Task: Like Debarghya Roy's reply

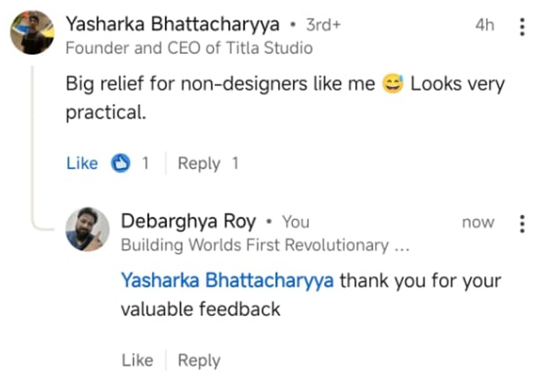Action: click(x=137, y=361)
